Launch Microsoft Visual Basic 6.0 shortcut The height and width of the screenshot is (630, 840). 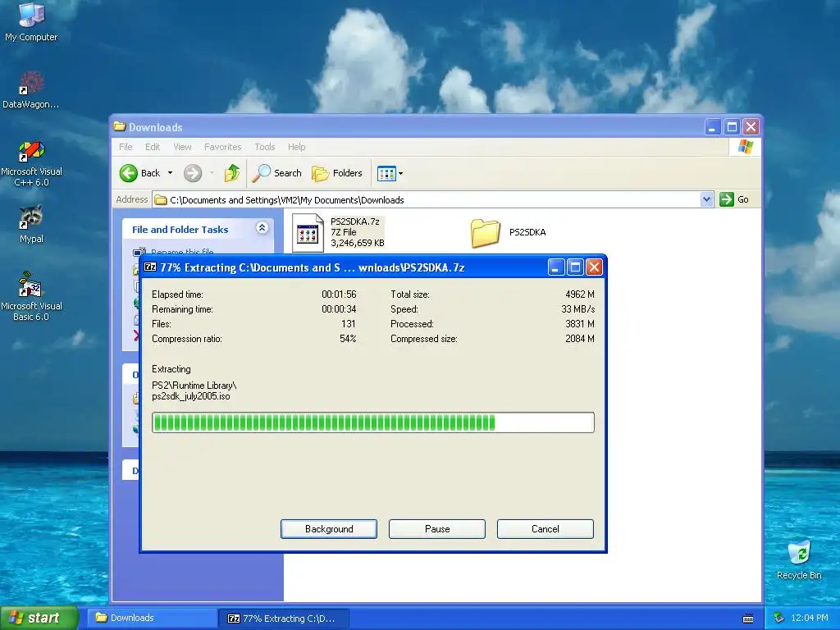click(x=31, y=296)
